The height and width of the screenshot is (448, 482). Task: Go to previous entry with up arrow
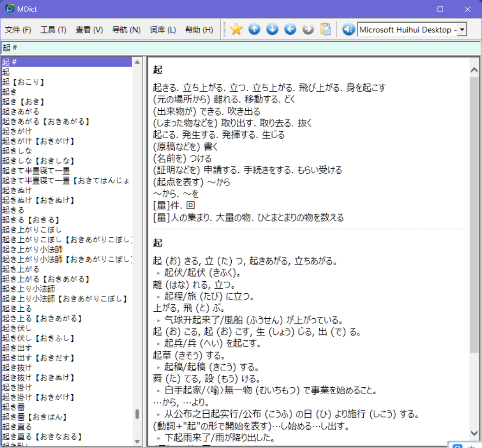click(254, 30)
